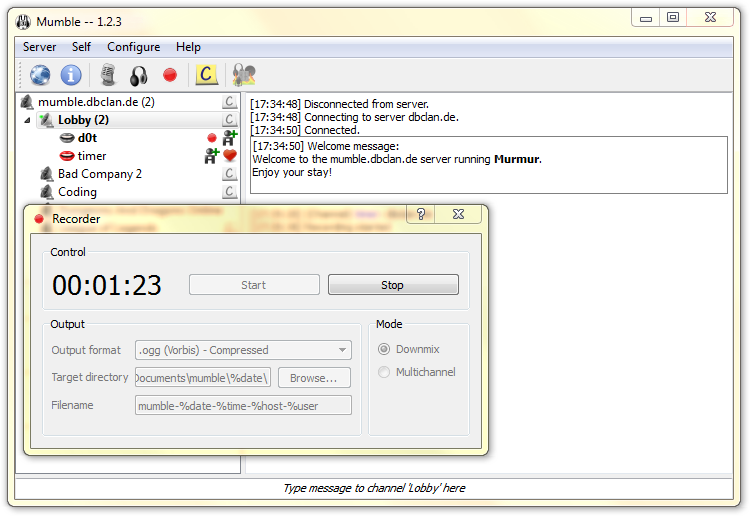Click the red record toolbar icon

tap(170, 75)
